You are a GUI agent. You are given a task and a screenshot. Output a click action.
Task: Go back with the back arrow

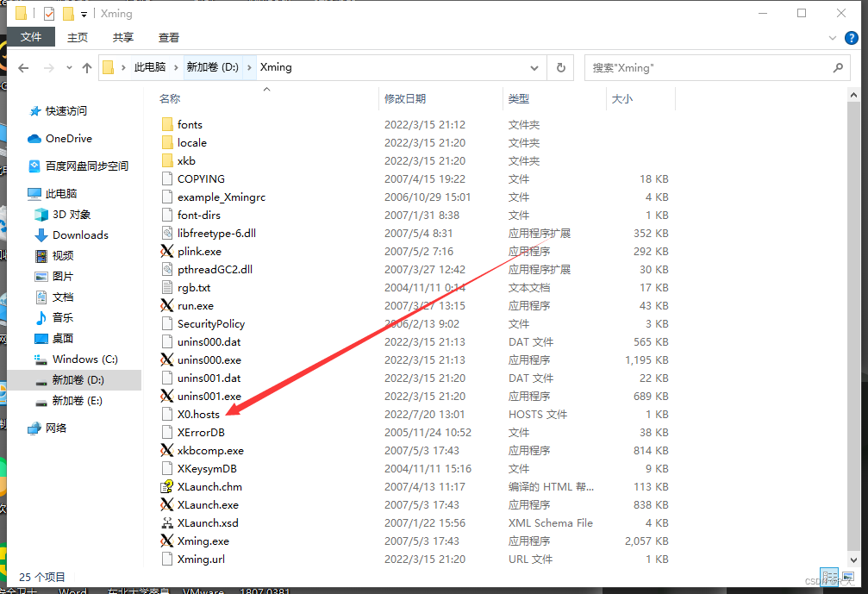pos(23,67)
